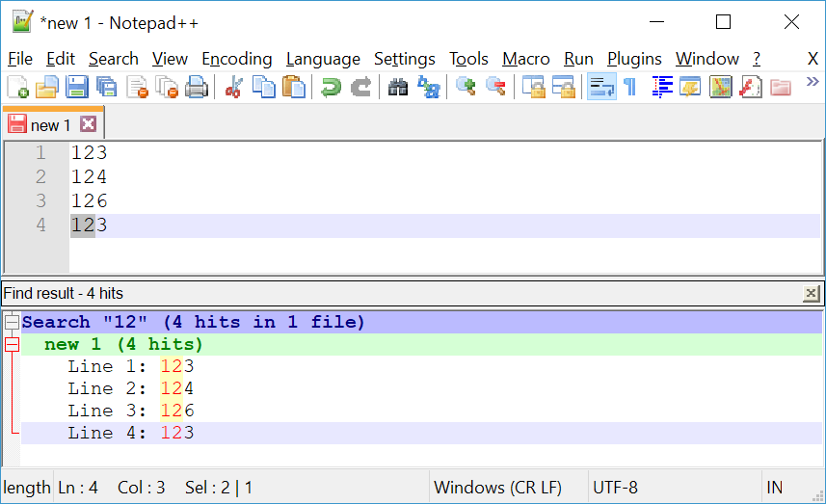Open the Replace dialog from the toolbar
The height and width of the screenshot is (504, 826).
[x=428, y=87]
